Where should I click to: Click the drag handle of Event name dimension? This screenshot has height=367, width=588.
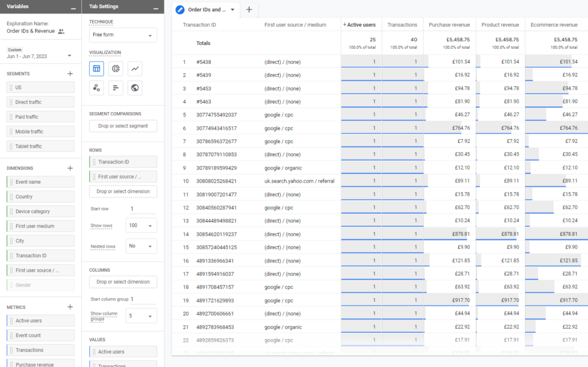click(11, 182)
